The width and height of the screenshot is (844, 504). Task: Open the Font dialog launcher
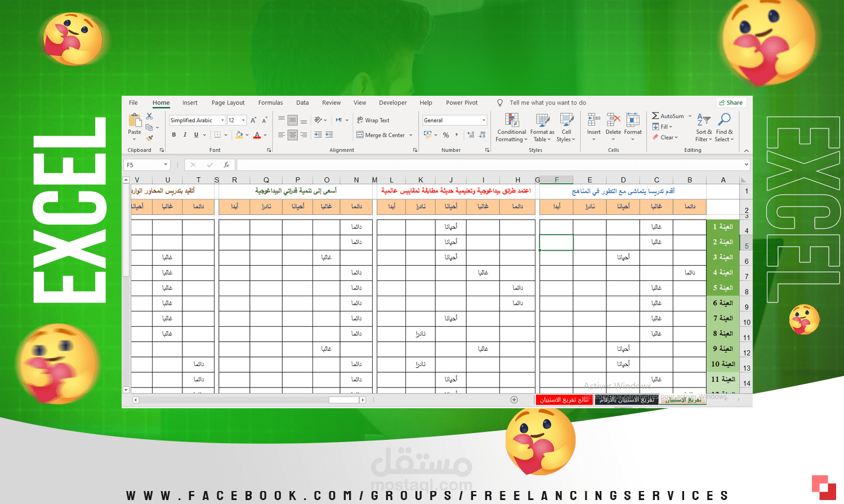tap(269, 150)
